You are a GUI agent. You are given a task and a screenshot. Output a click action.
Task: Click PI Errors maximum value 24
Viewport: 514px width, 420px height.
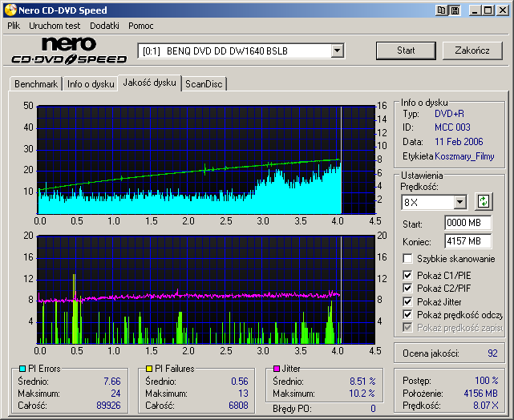pyautogui.click(x=115, y=394)
